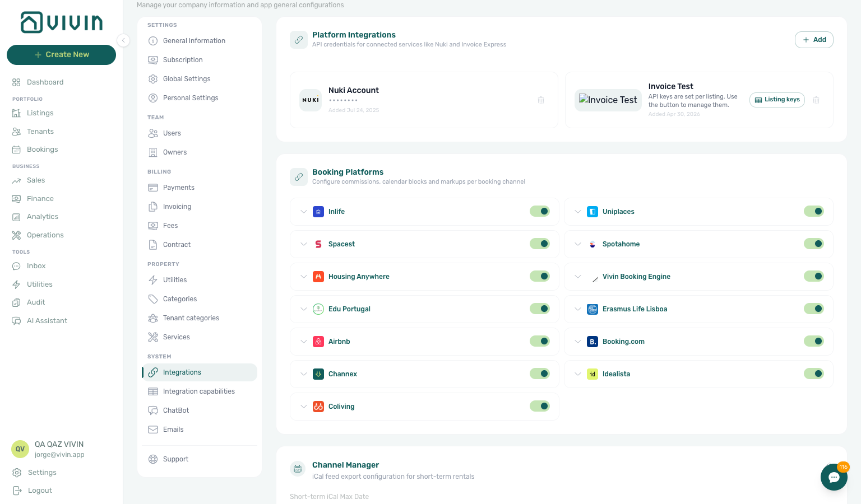Image resolution: width=861 pixels, height=504 pixels.
Task: Click the QV user avatar
Action: pos(20,449)
